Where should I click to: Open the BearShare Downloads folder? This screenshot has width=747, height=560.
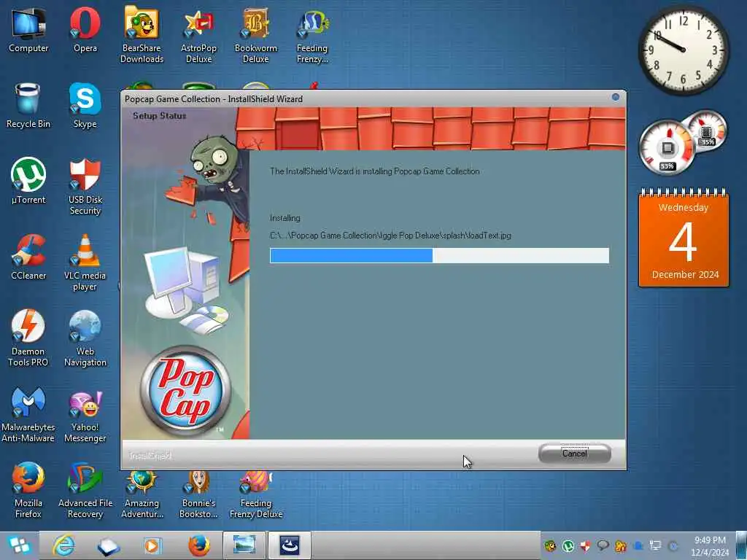pyautogui.click(x=142, y=35)
